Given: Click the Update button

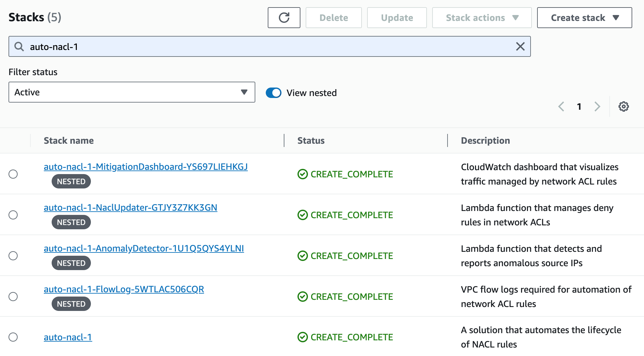Looking at the screenshot, I should tap(397, 18).
